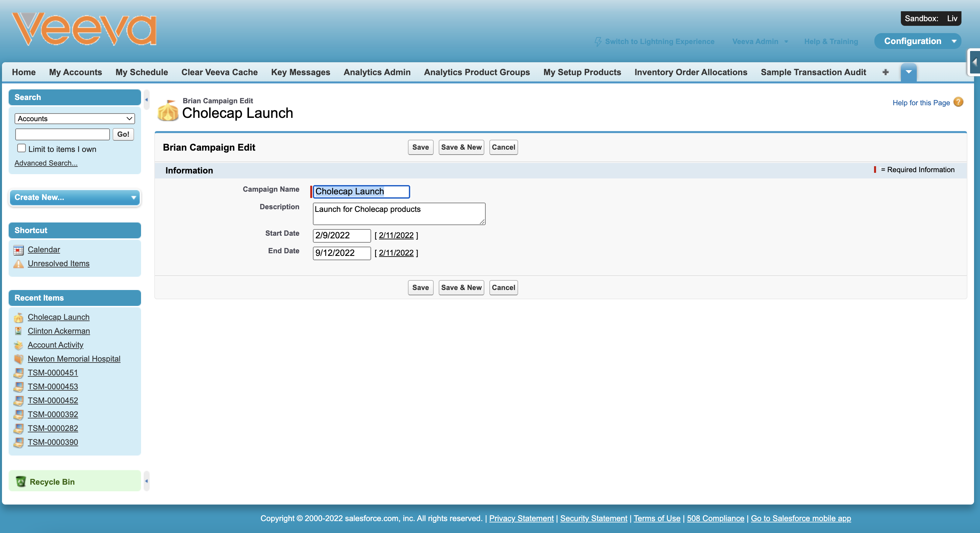This screenshot has width=980, height=533.
Task: Click the help question mark icon
Action: tap(958, 102)
